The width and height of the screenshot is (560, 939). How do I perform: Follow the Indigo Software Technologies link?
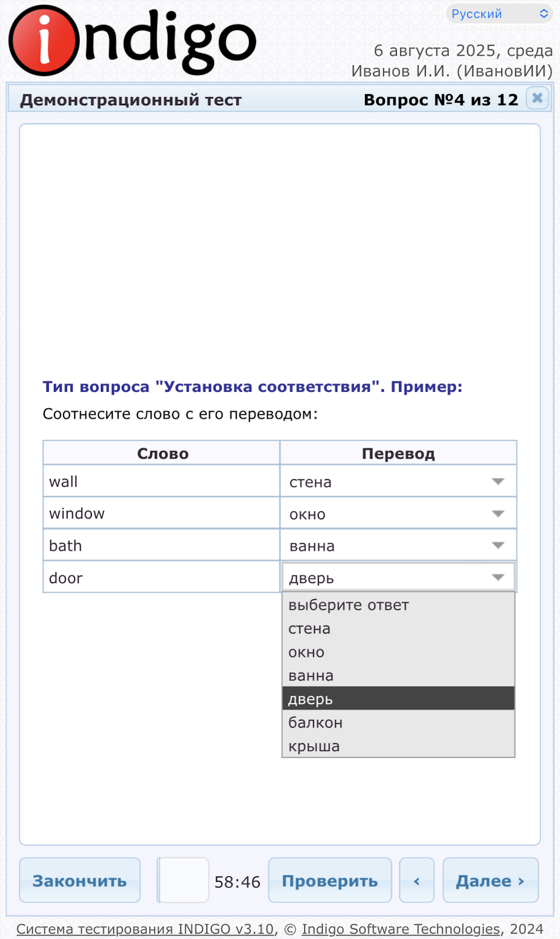point(401,929)
